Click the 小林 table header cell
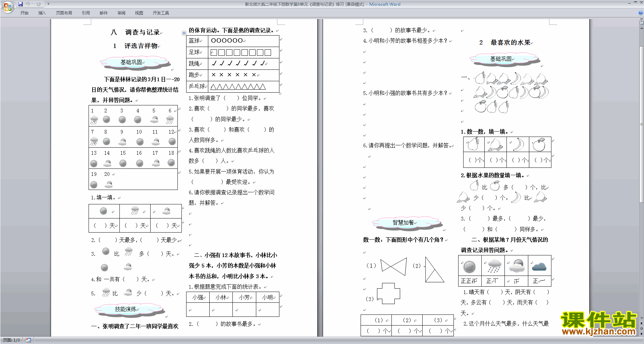644x344 pixels. 221,297
